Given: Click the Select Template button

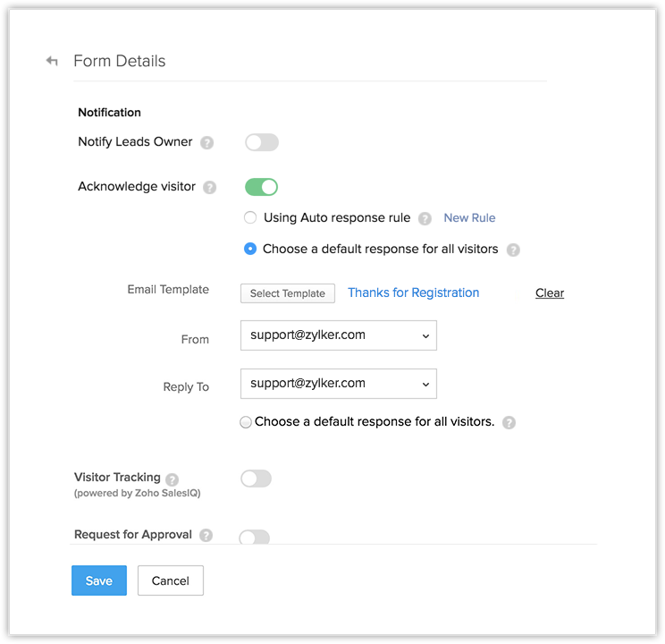Looking at the screenshot, I should coord(288,293).
